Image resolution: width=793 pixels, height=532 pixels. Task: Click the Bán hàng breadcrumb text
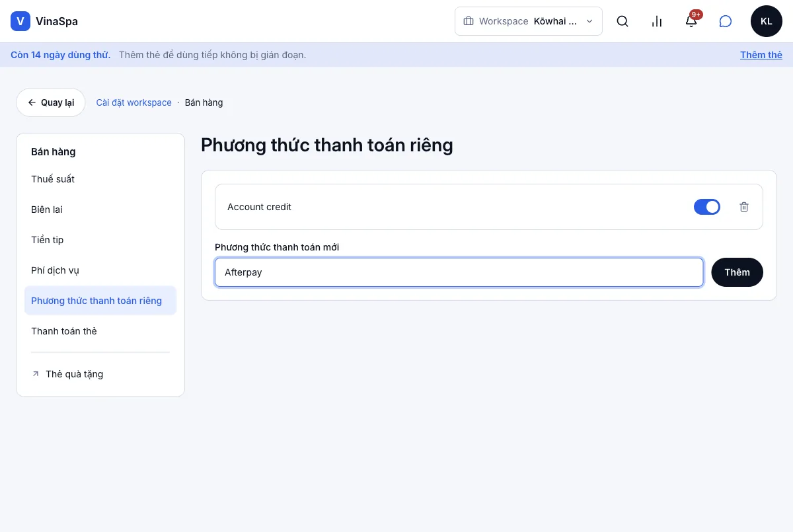pos(204,102)
